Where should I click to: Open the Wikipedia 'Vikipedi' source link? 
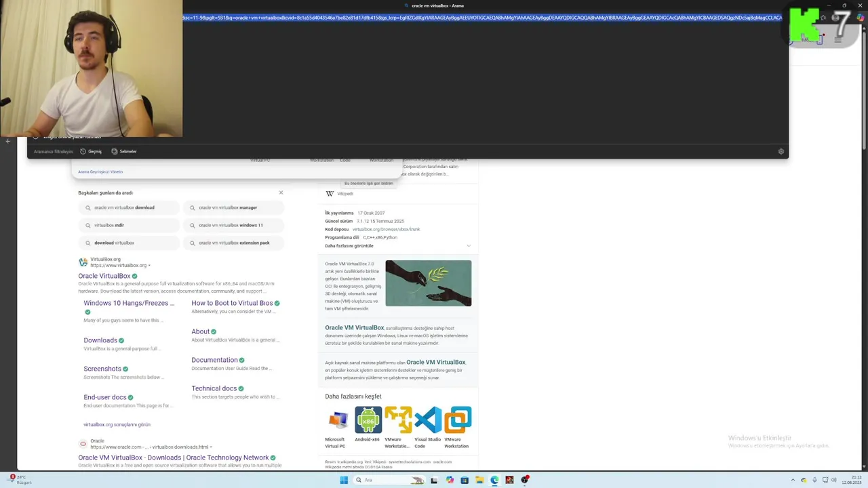(345, 194)
